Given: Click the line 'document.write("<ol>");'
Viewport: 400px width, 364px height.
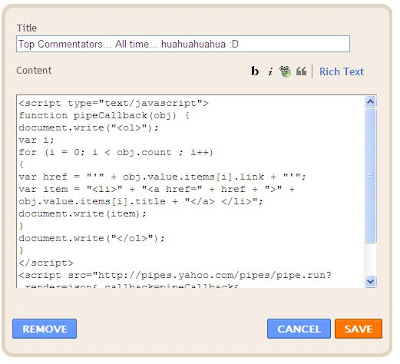Looking at the screenshot, I should click(x=89, y=128).
